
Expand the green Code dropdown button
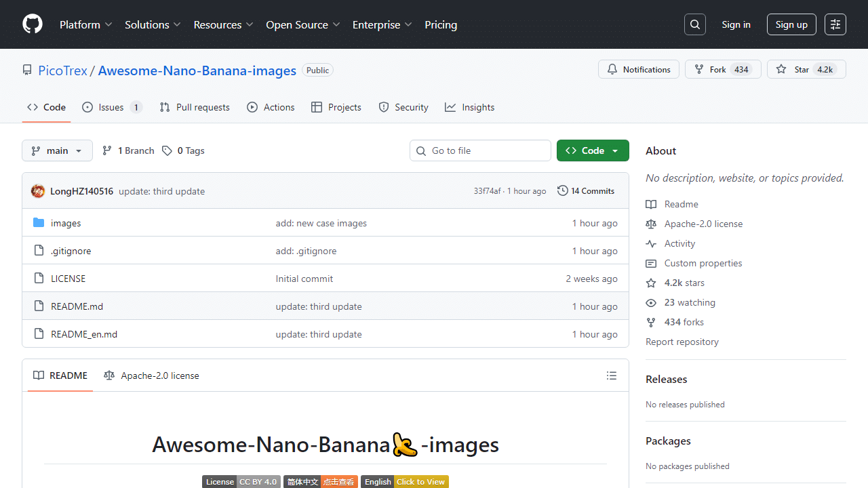[x=593, y=150]
